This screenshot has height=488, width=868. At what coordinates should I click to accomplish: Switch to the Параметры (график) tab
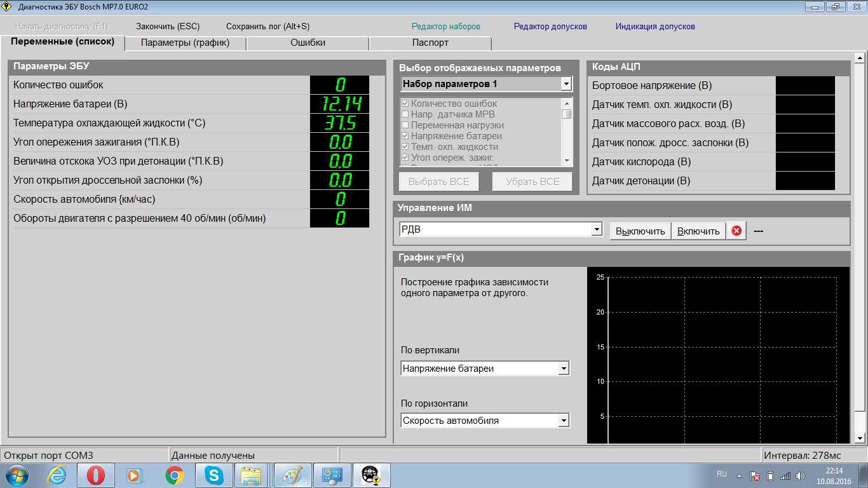pos(185,43)
